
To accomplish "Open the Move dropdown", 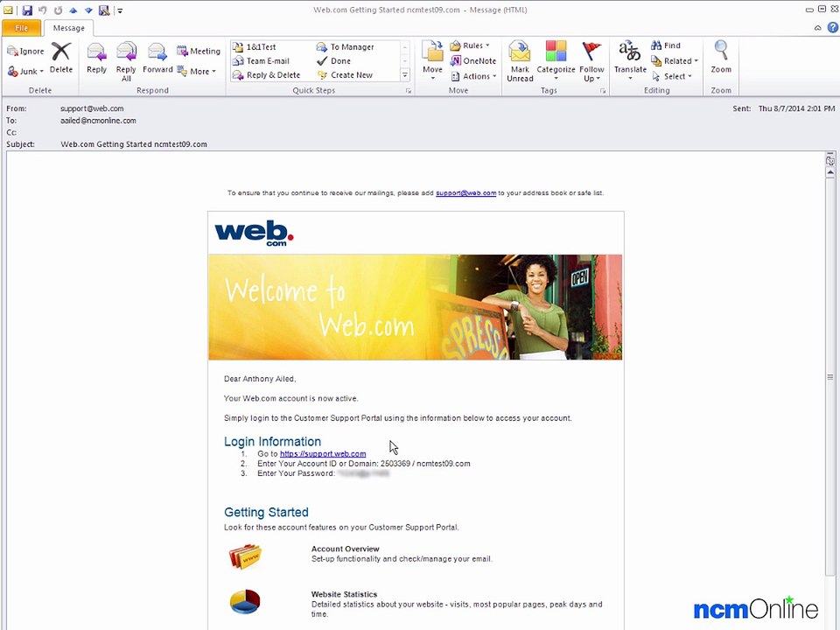I will click(x=432, y=60).
